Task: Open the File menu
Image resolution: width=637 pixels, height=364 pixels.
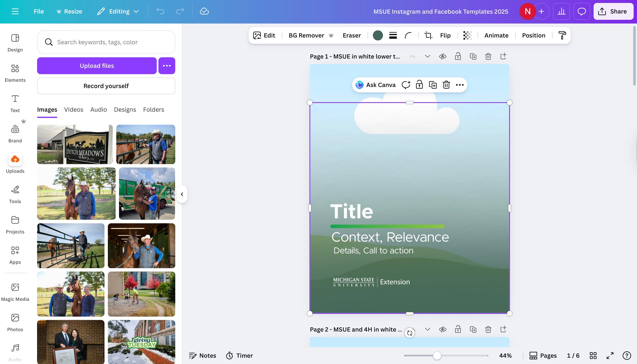Action: tap(39, 11)
